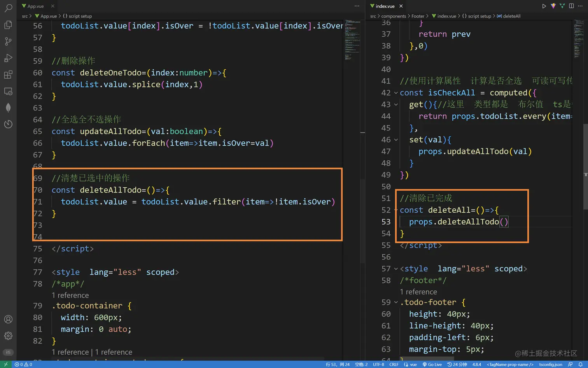The image size is (588, 368).
Task: Collapse the deleteAll function at line 52
Action: 396,210
